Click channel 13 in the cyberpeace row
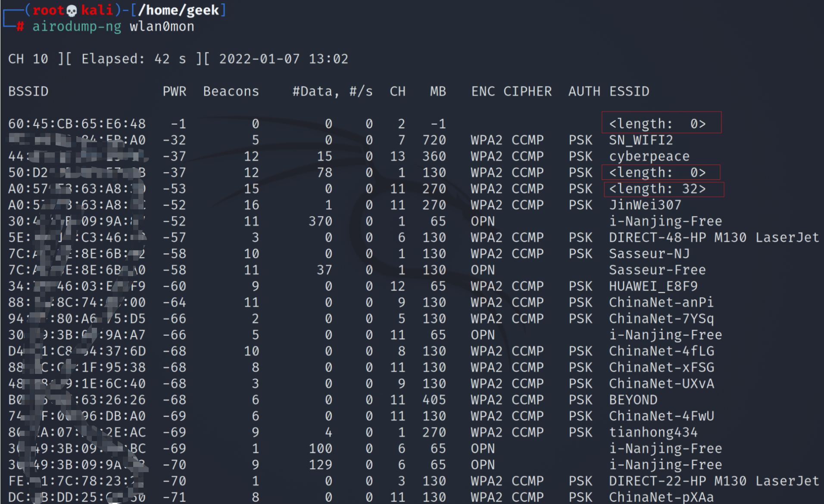 [398, 156]
